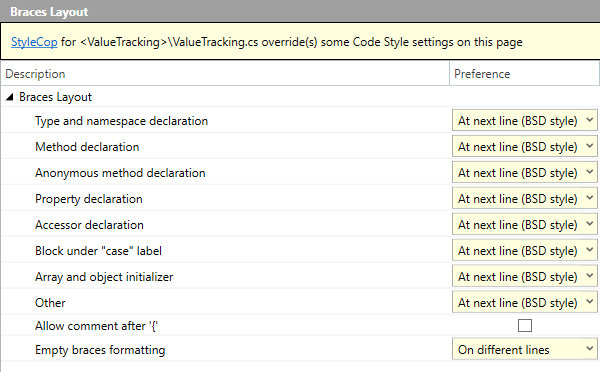This screenshot has height=372, width=600.
Task: Open Empty braces formatting dropdown
Action: click(x=525, y=349)
